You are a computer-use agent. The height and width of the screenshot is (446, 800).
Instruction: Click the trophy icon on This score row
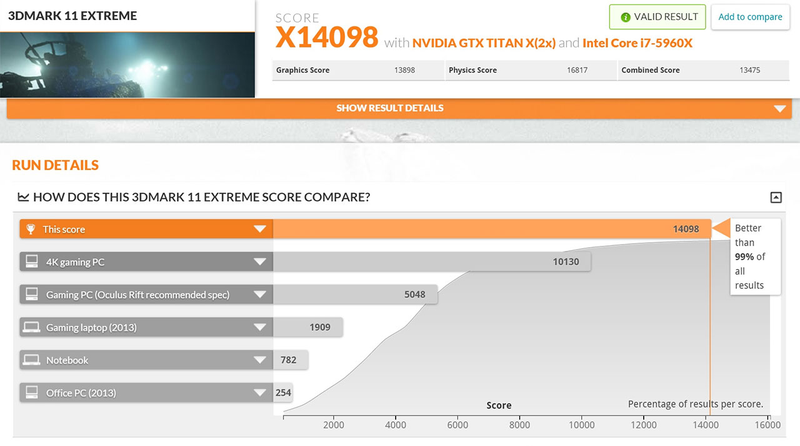pyautogui.click(x=31, y=229)
